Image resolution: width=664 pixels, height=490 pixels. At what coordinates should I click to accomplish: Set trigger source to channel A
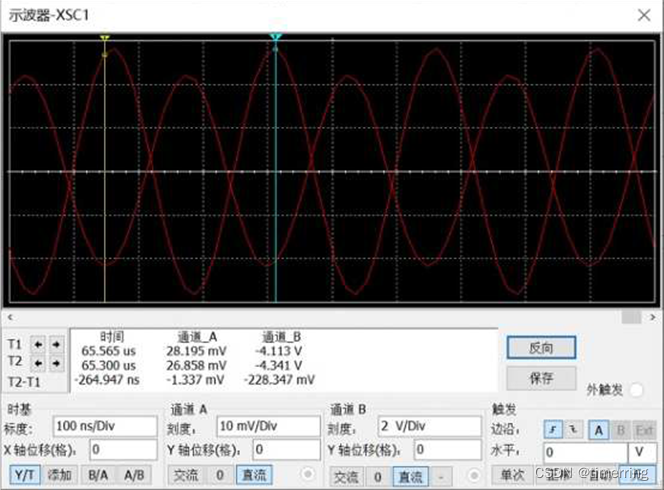click(598, 430)
